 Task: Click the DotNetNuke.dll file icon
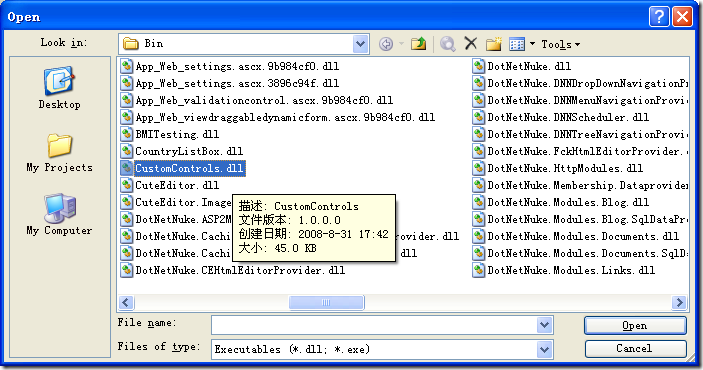(479, 66)
